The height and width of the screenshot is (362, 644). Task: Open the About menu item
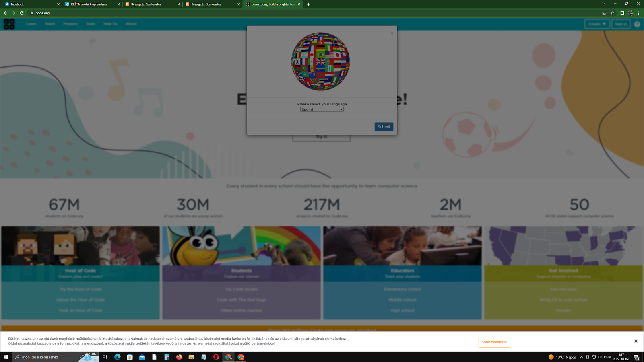(x=131, y=24)
